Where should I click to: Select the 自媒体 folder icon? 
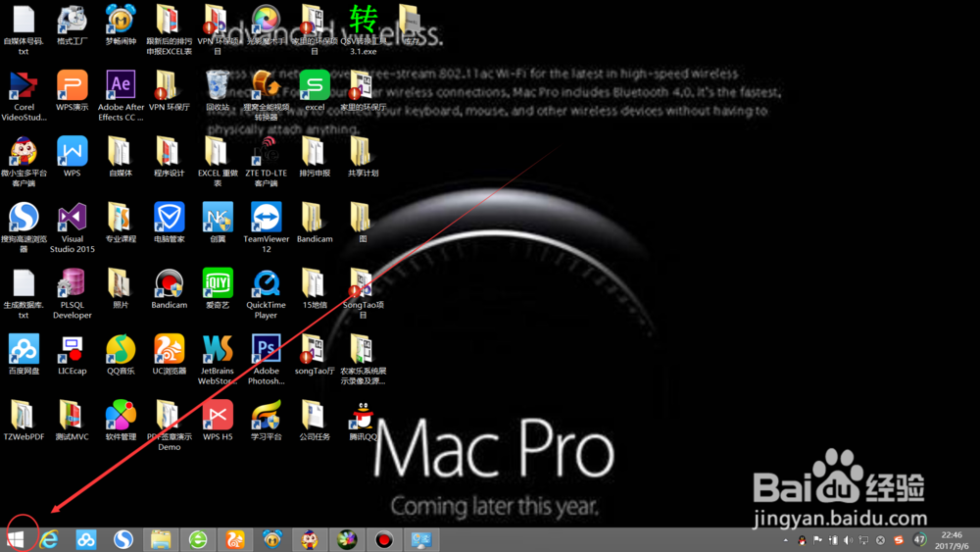121,156
